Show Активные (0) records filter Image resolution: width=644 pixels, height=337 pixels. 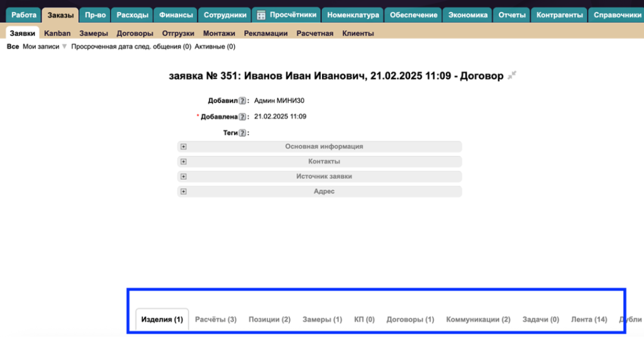point(214,47)
